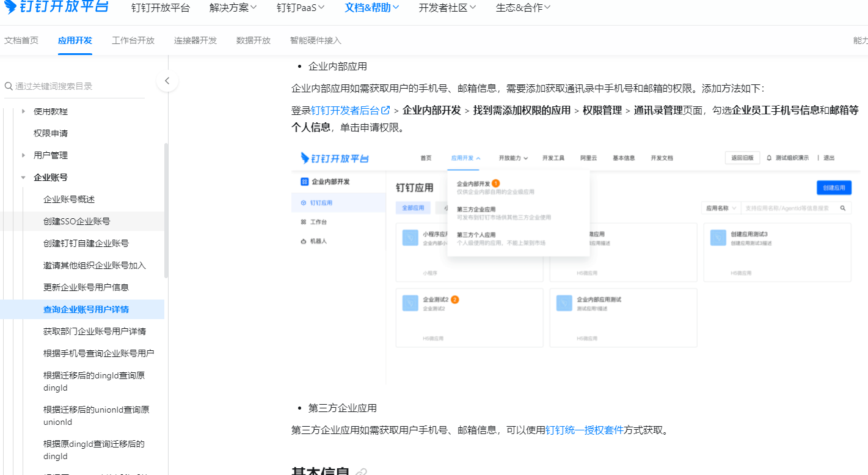Open the 钉钉开放平台 top navigation link

(161, 8)
